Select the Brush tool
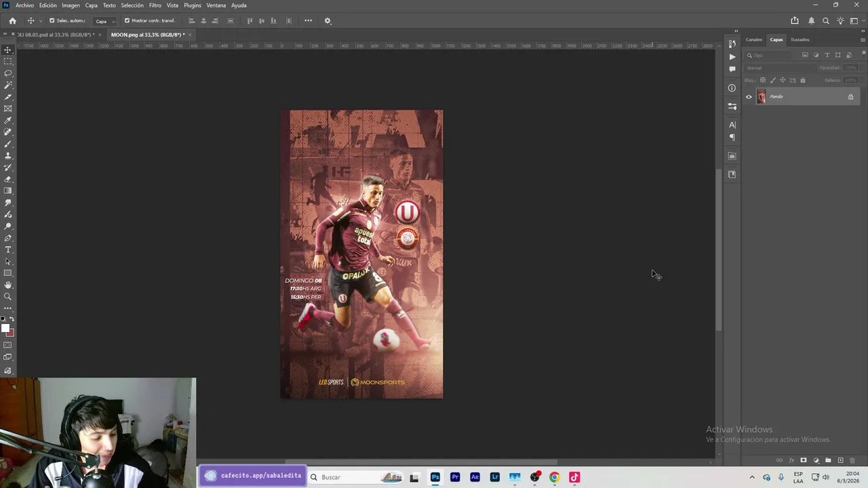Screen dimensions: 868x488 pyautogui.click(x=8, y=144)
